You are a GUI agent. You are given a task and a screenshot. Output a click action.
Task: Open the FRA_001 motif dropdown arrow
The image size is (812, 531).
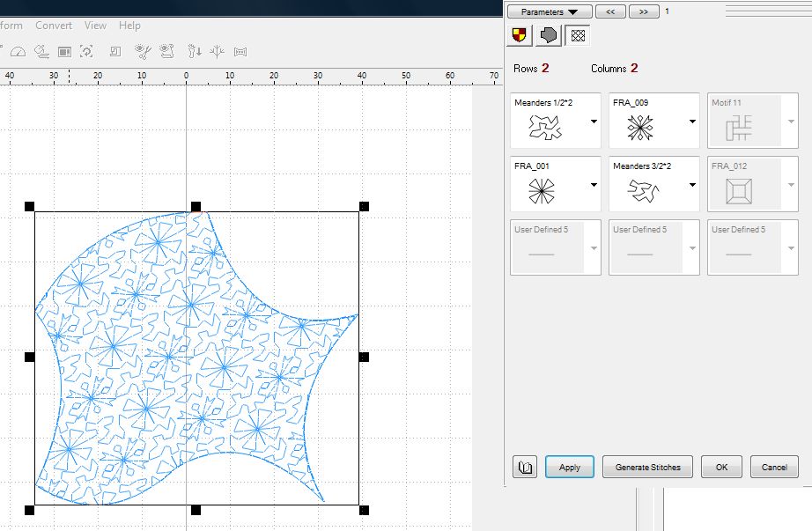tap(594, 185)
